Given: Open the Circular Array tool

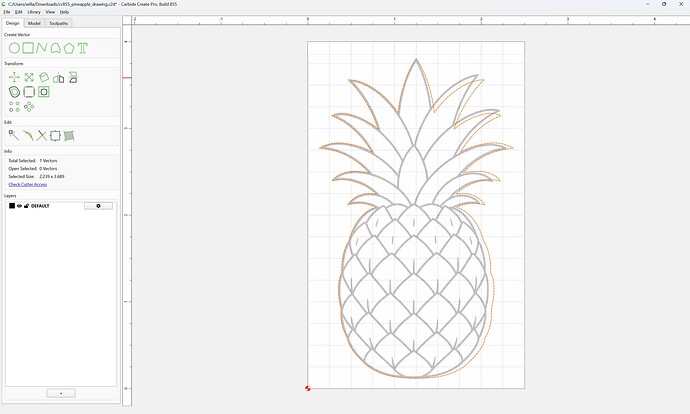Looking at the screenshot, I should pyautogui.click(x=29, y=106).
